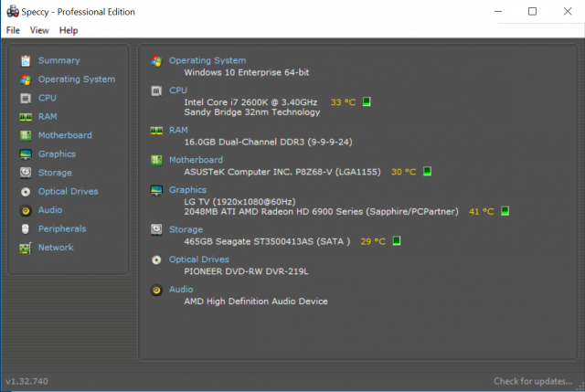Select the RAM module icon in sidebar
The image size is (585, 392).
coord(26,117)
